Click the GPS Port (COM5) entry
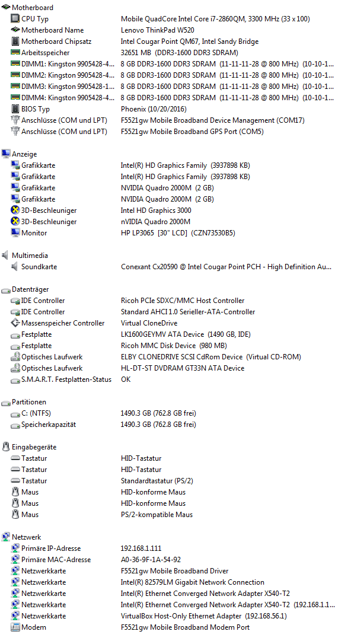This screenshot has width=364, height=641. [192, 132]
